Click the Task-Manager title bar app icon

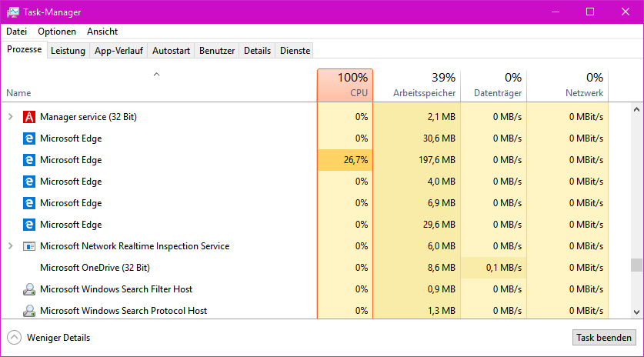[14, 12]
